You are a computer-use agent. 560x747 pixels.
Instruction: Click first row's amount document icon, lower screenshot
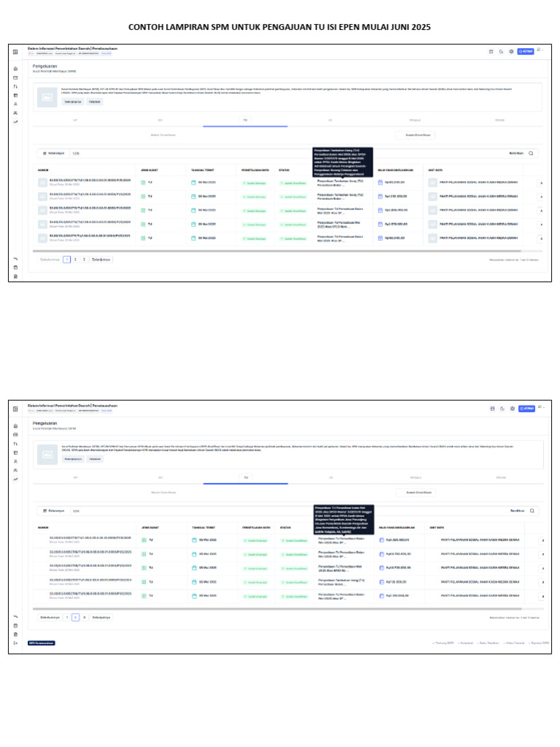[x=381, y=541]
